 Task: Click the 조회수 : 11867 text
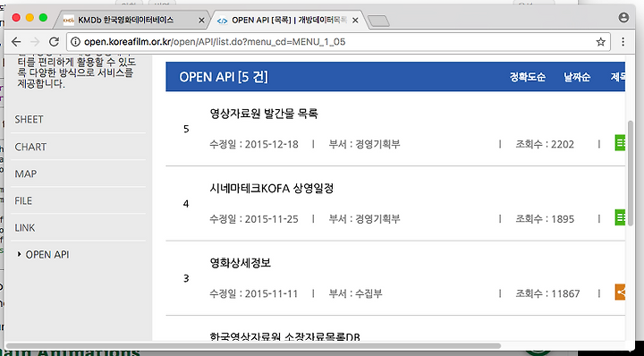547,293
